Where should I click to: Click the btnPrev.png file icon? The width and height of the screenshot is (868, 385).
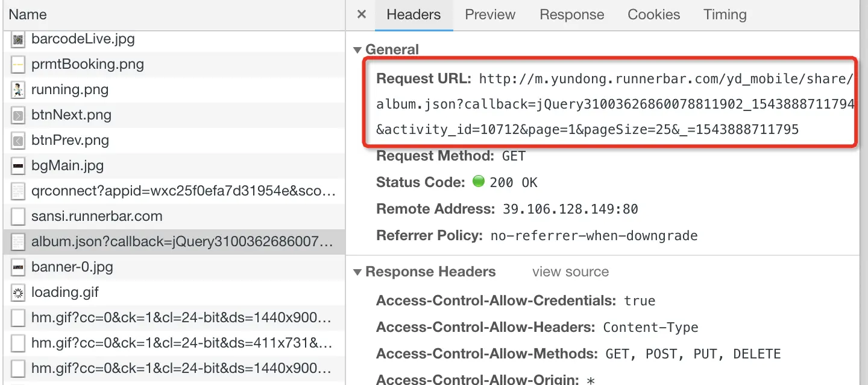[x=18, y=141]
